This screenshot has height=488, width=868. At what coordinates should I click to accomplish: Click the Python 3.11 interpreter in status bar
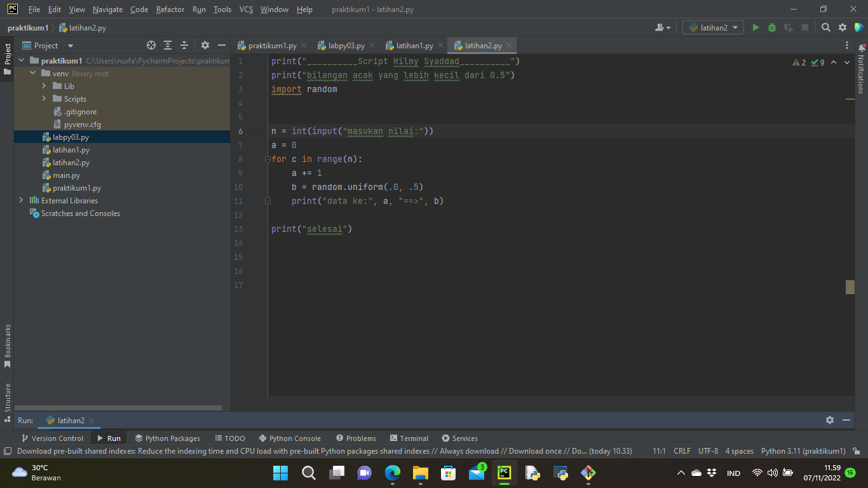pyautogui.click(x=803, y=451)
